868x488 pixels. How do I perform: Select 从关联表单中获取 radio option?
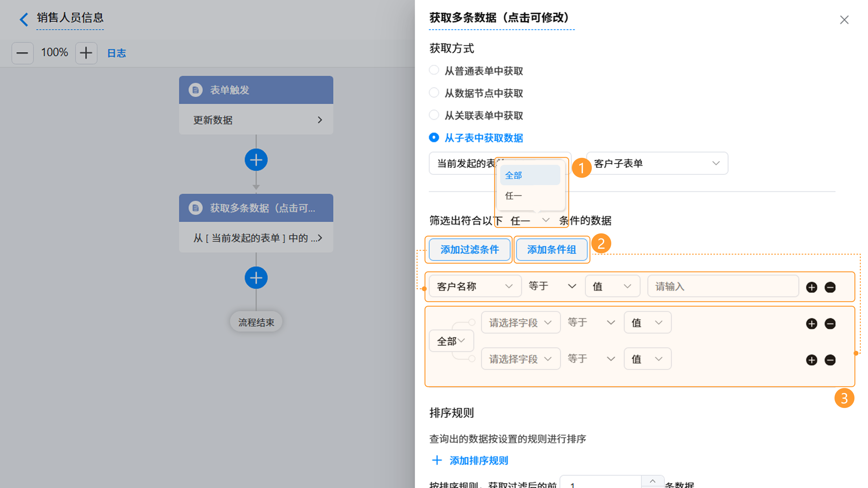coord(434,115)
